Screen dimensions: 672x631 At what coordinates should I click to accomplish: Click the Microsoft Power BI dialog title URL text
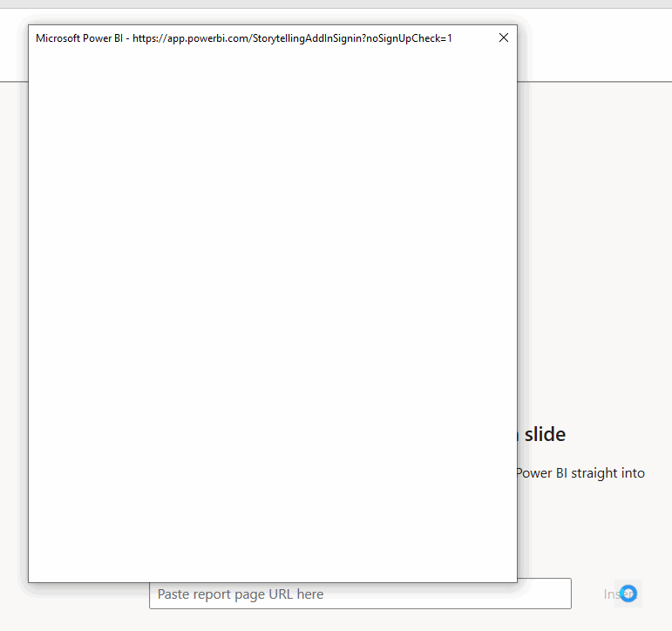(243, 38)
